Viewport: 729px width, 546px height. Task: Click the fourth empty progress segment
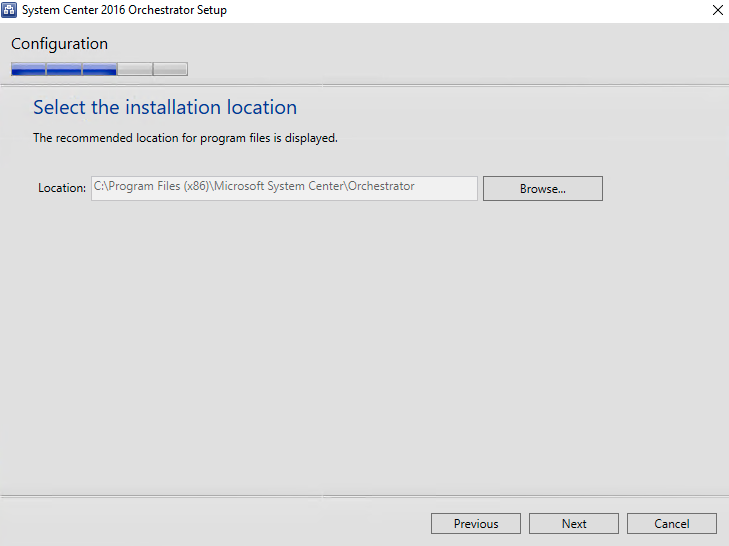(x=135, y=69)
